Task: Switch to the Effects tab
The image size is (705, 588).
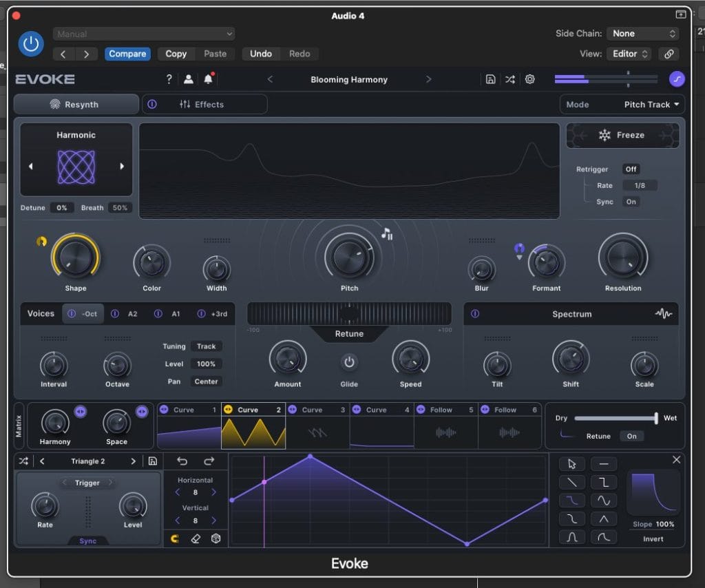Action: point(209,105)
